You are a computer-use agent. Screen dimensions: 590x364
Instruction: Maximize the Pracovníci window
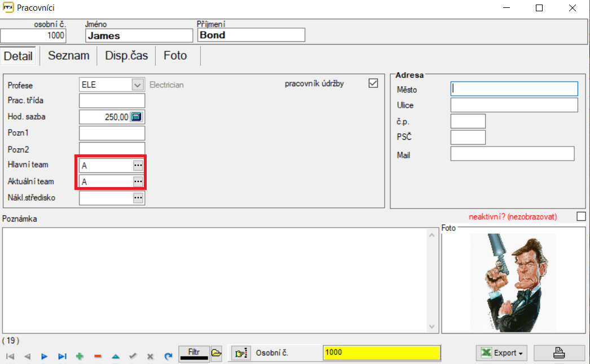tap(539, 8)
